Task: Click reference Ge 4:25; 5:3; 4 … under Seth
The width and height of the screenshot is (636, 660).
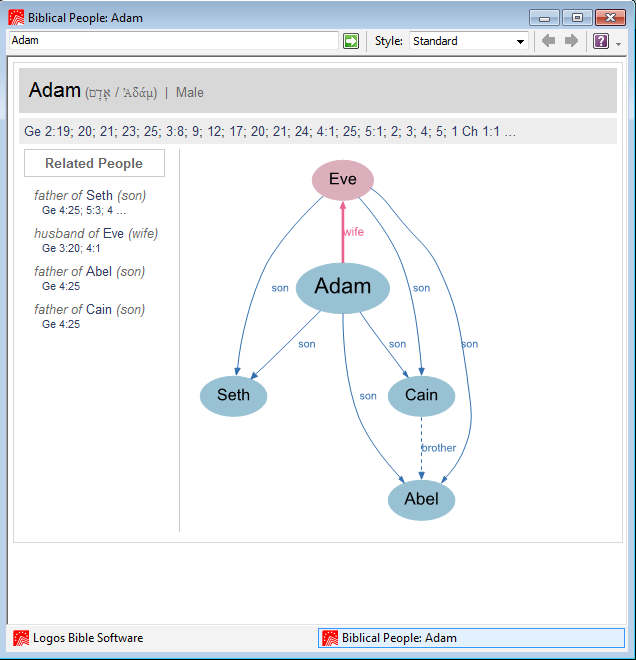Action: click(x=84, y=210)
